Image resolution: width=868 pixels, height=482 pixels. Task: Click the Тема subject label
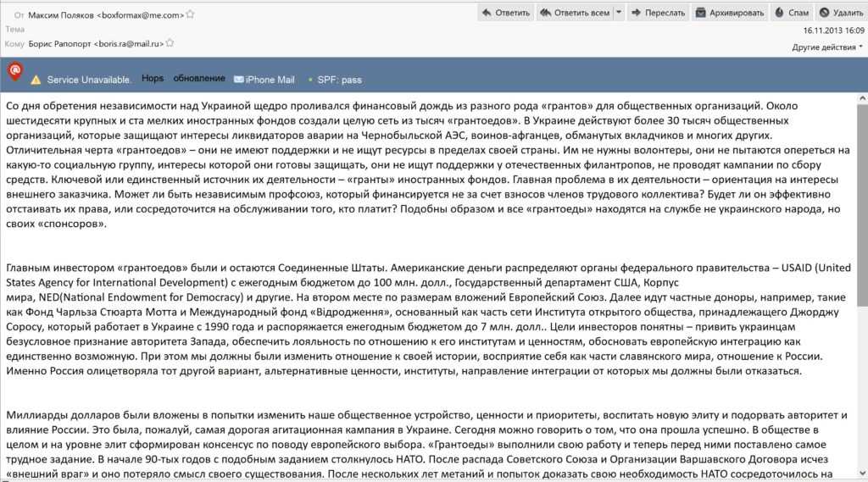coord(15,29)
